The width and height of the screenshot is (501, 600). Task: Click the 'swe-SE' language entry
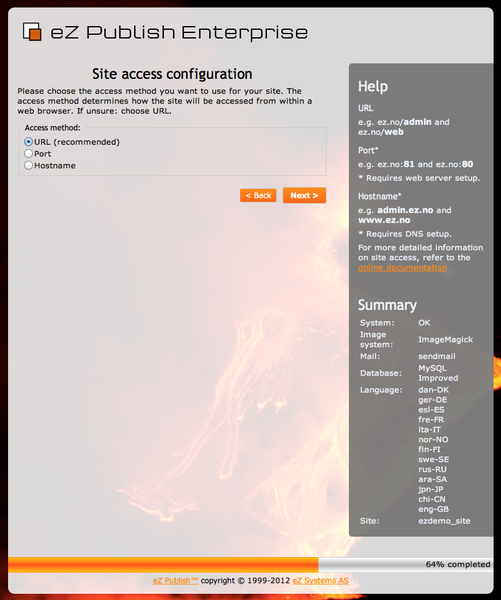tap(434, 460)
